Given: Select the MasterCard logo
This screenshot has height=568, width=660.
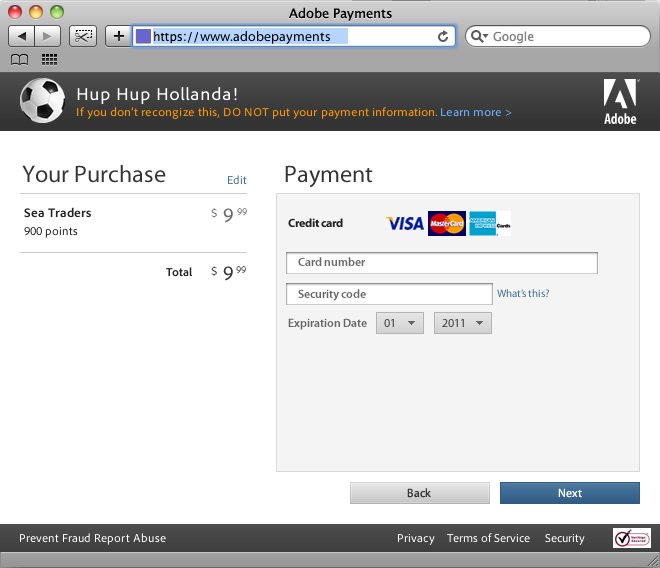Looking at the screenshot, I should 447,223.
